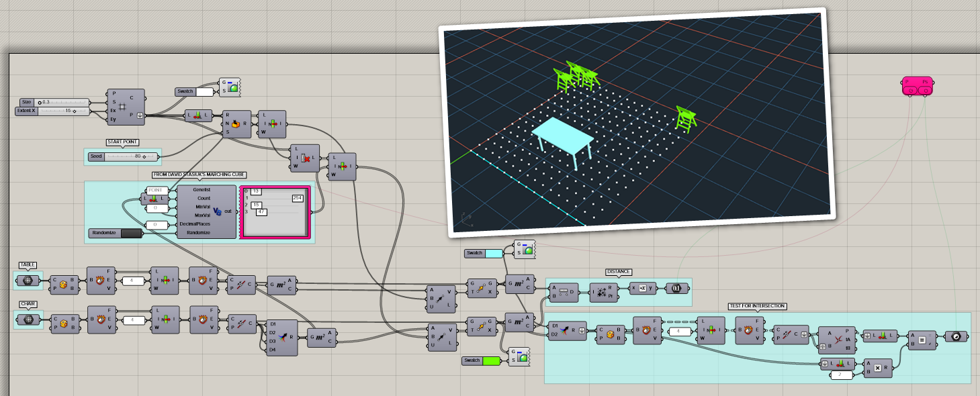The width and height of the screenshot is (980, 396).
Task: Click gene pool value 47
Action: click(x=262, y=212)
